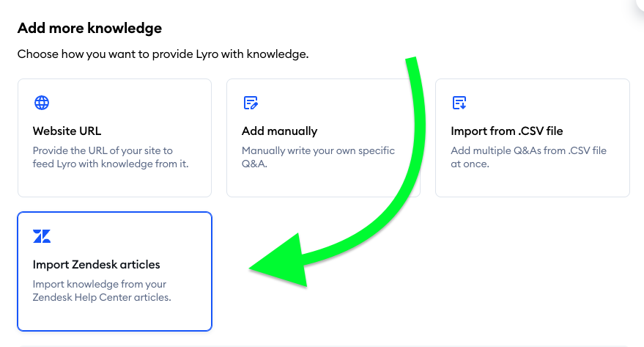Click the "Add multiple Q&As from .CSV file" description

coord(528,157)
